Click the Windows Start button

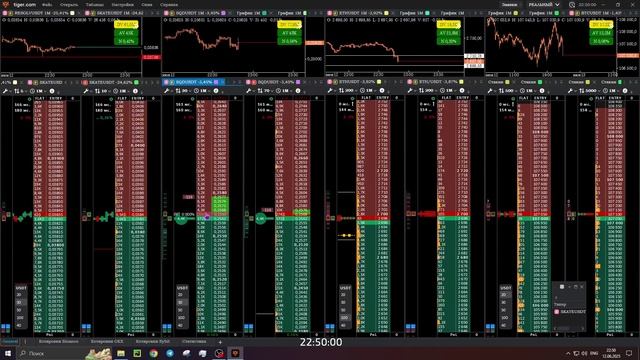click(x=7, y=353)
